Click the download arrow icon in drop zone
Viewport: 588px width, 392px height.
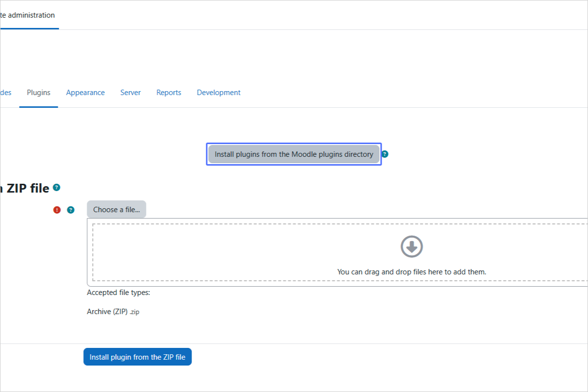click(x=412, y=246)
